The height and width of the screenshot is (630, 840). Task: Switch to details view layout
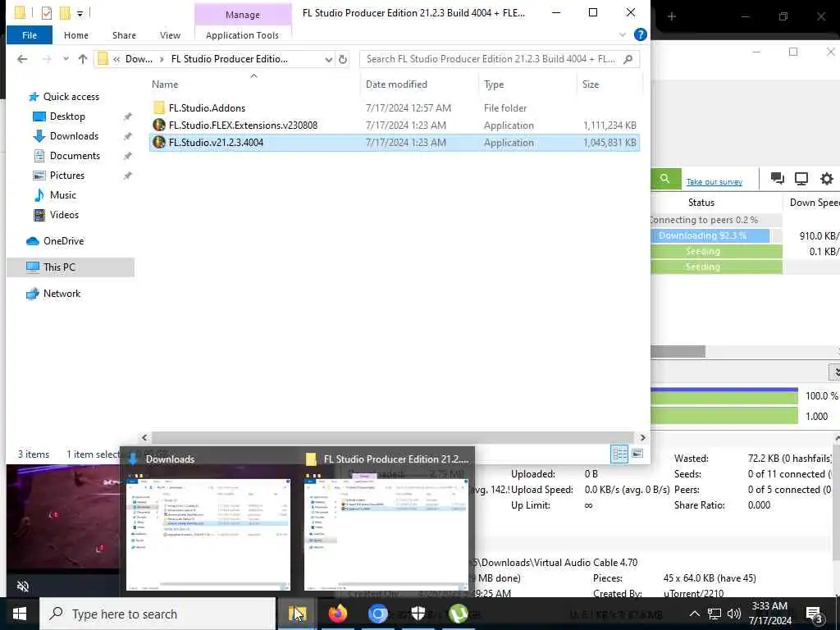[x=620, y=454]
